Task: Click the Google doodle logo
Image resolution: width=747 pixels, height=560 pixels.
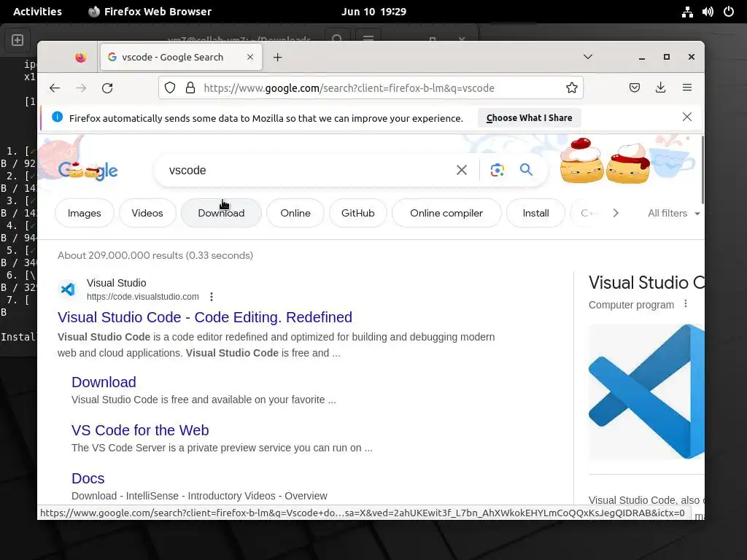Action: [x=88, y=171]
